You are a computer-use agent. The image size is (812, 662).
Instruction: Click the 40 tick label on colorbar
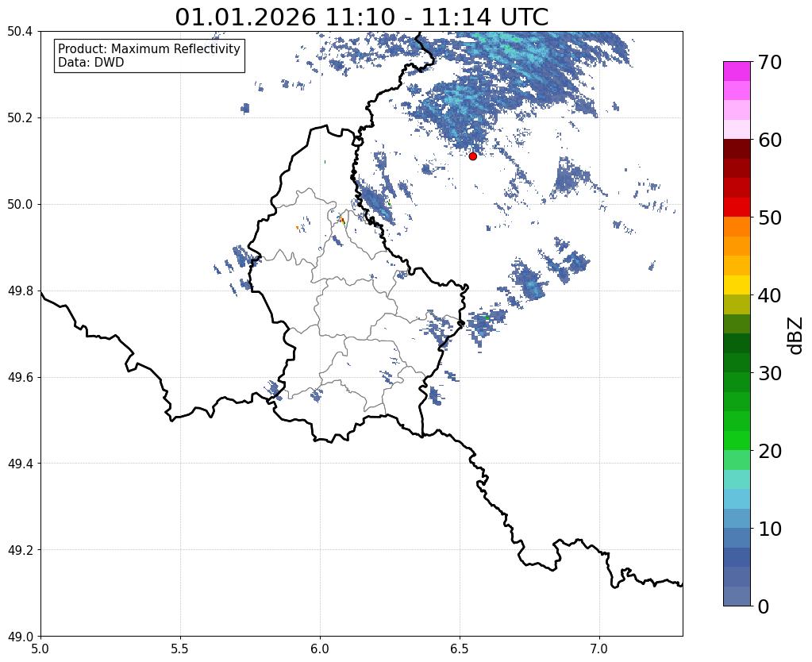coord(770,295)
